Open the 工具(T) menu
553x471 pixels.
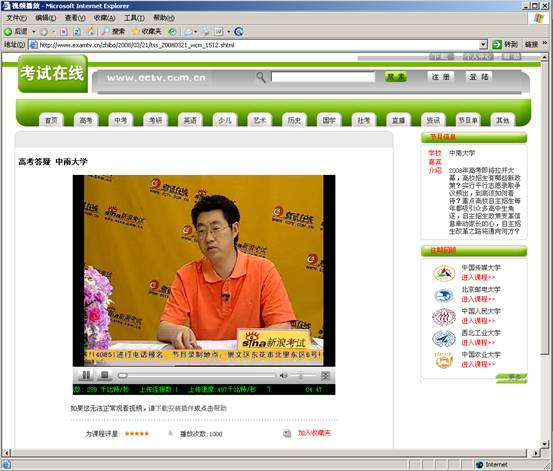[134, 18]
